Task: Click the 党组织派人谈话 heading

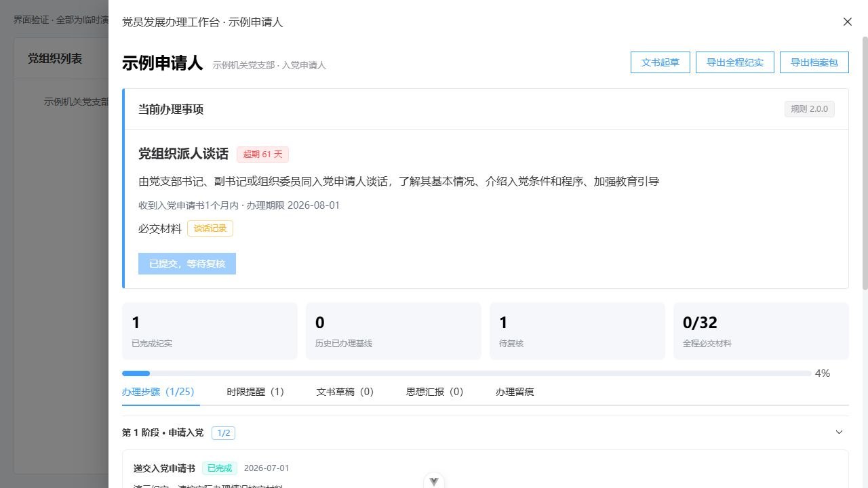Action: pos(183,154)
